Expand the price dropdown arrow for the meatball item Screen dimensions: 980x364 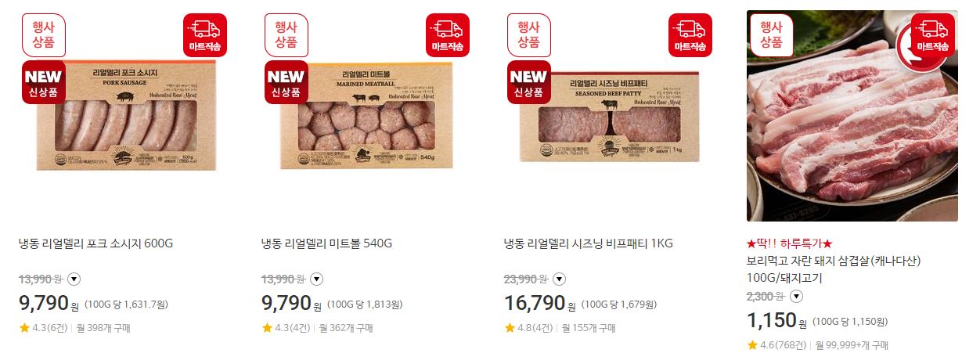pyautogui.click(x=317, y=279)
